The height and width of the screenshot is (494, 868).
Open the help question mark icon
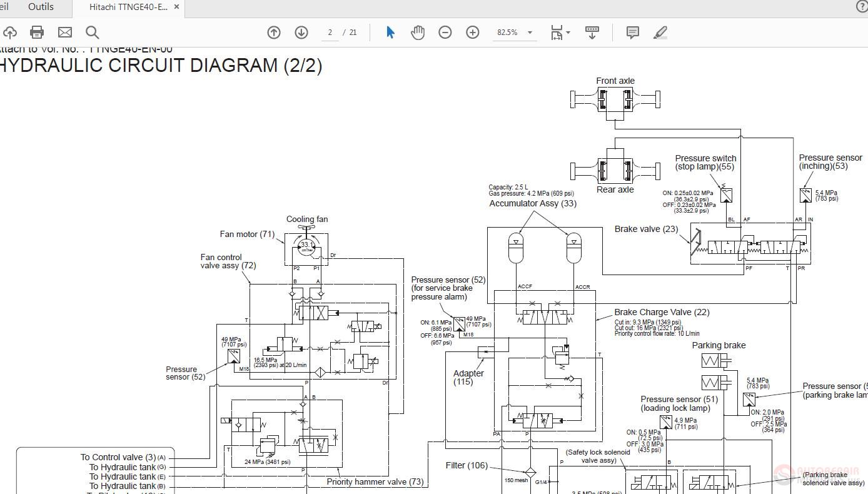pyautogui.click(x=862, y=6)
